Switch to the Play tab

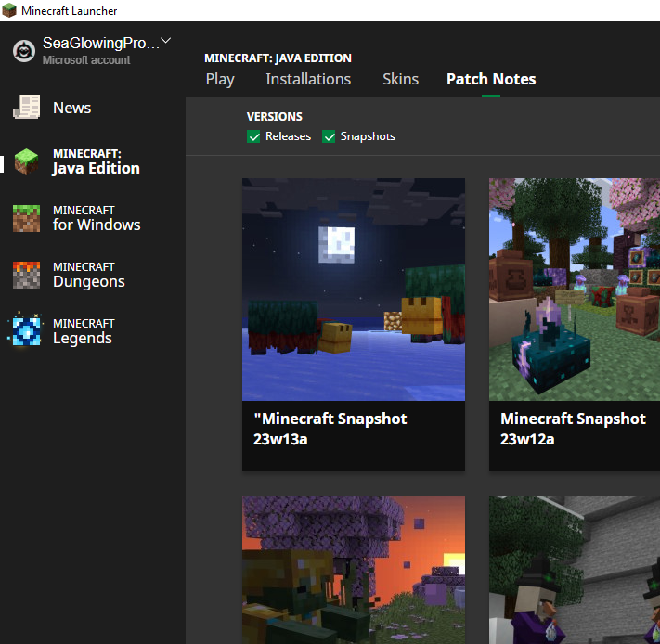[x=220, y=79]
